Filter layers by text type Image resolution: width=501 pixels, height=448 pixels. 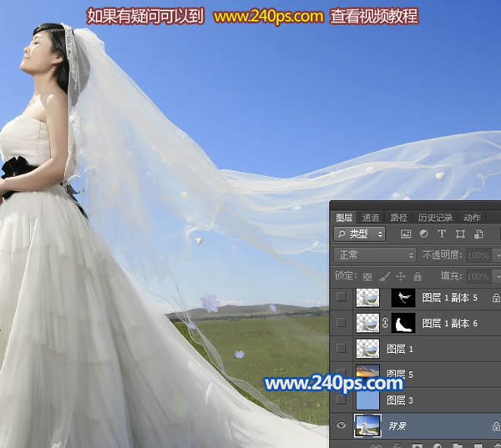(x=442, y=234)
